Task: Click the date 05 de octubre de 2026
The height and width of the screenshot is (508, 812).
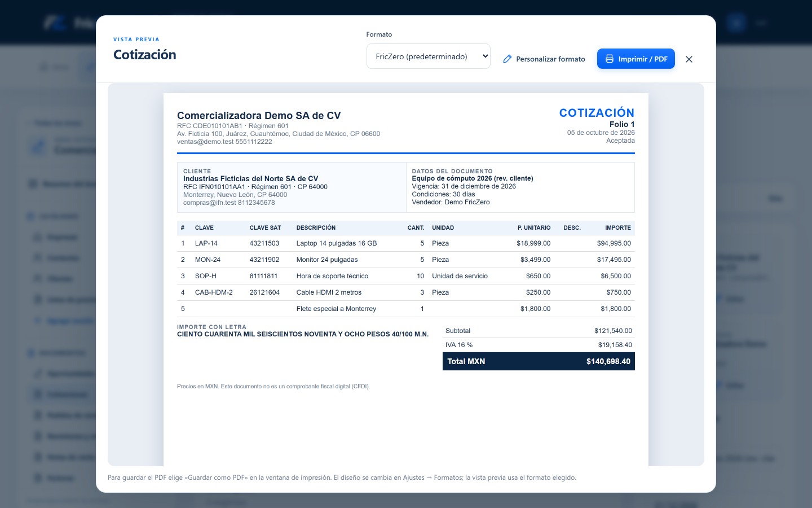Action: tap(601, 133)
